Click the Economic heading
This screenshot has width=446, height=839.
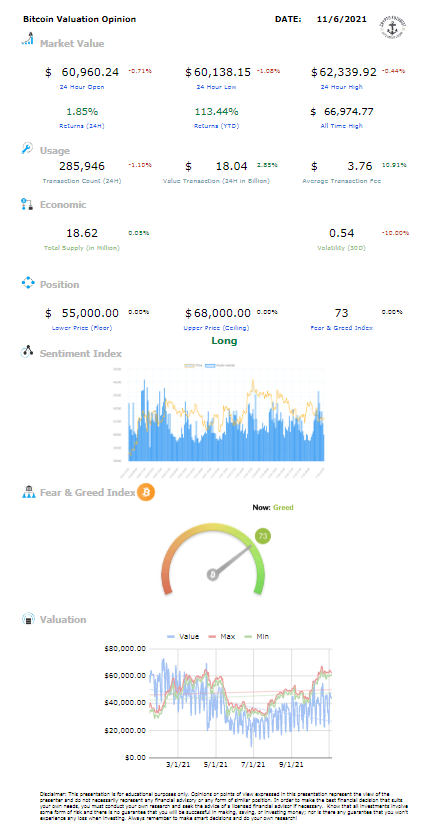63,204
